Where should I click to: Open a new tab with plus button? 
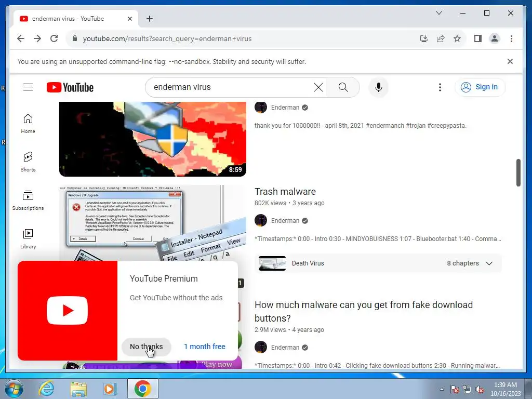pyautogui.click(x=149, y=19)
